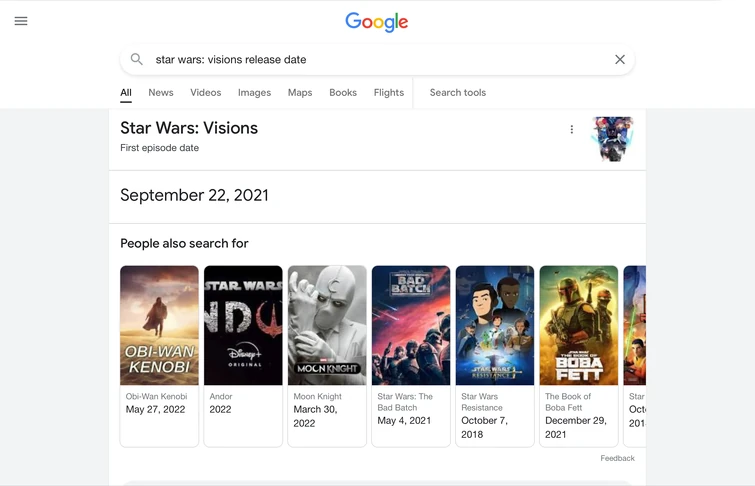Open the Star Wars: Visions poster thumbnail
The image size is (755, 486).
click(612, 139)
